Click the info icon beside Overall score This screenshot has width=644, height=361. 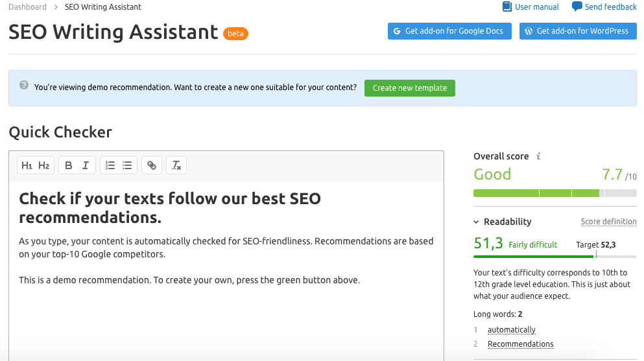click(x=538, y=156)
